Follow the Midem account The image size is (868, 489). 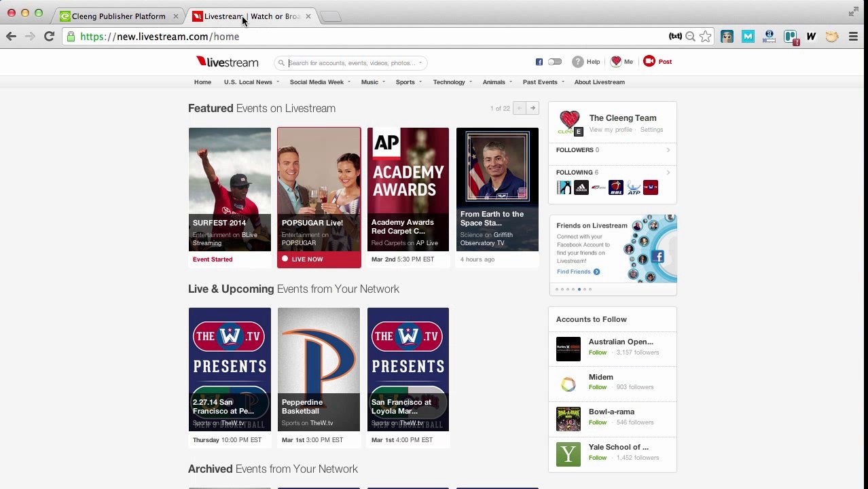click(598, 387)
